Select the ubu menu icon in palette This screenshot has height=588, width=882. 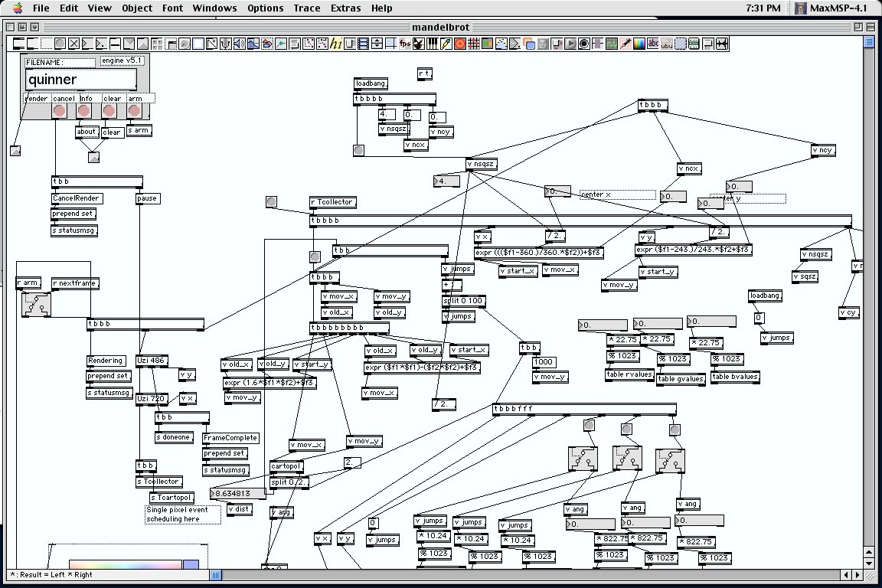pyautogui.click(x=667, y=44)
